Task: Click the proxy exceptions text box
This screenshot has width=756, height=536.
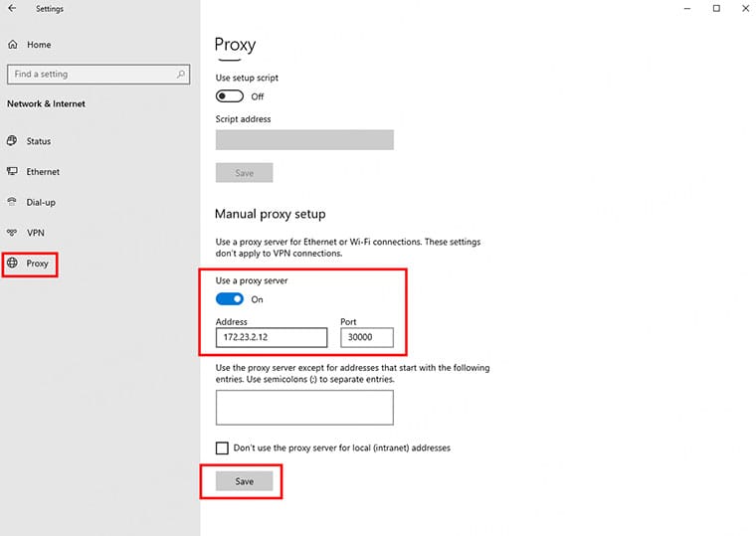Action: (x=304, y=408)
